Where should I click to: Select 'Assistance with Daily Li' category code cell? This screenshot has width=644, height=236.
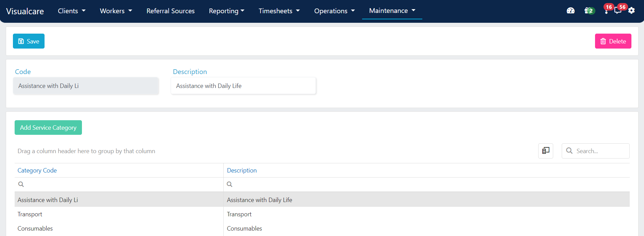pos(119,200)
